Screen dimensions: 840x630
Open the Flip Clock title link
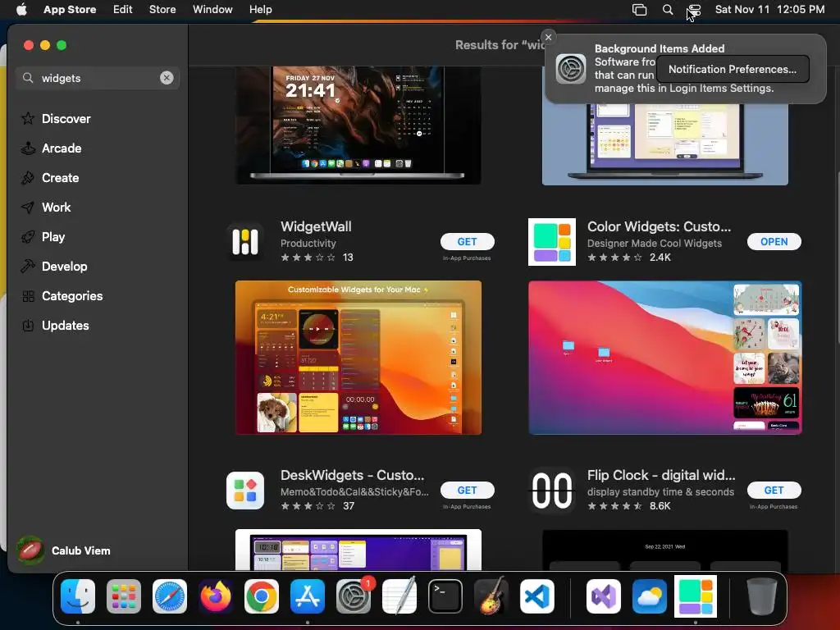[661, 475]
